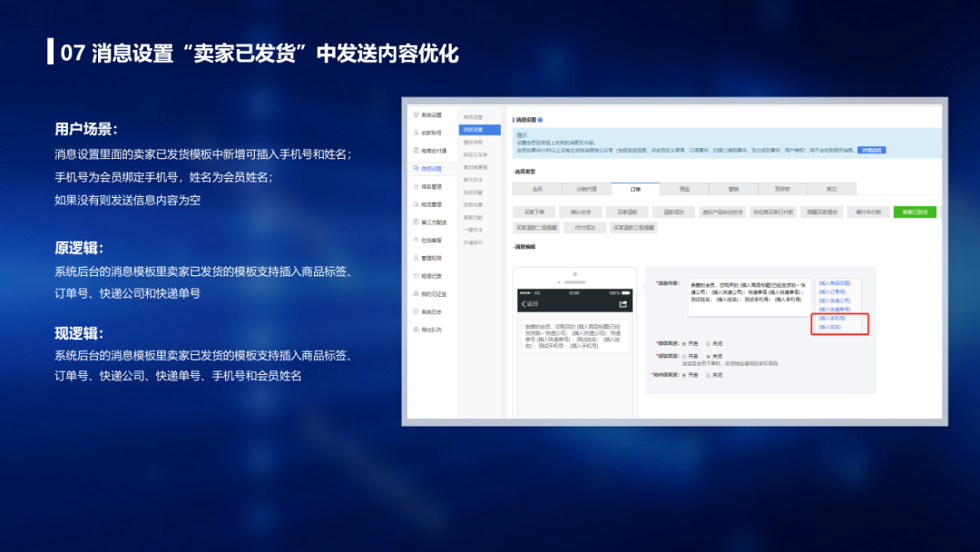Image resolution: width=980 pixels, height=552 pixels.
Task: Click the help icon beside 消息设置 title
Action: (541, 119)
